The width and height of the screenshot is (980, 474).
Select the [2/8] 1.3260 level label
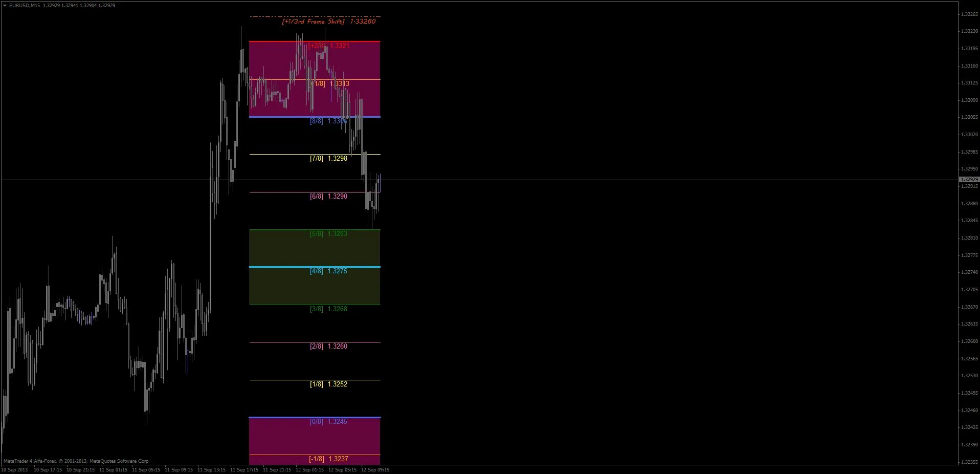[x=328, y=347]
